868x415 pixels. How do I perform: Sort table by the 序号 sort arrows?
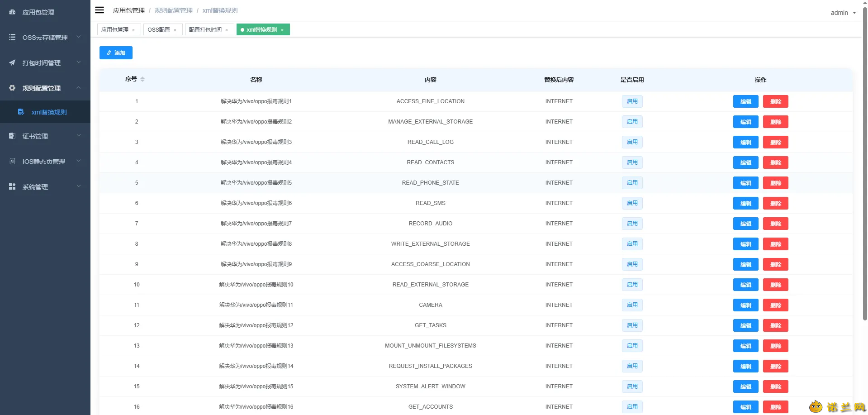coord(142,79)
